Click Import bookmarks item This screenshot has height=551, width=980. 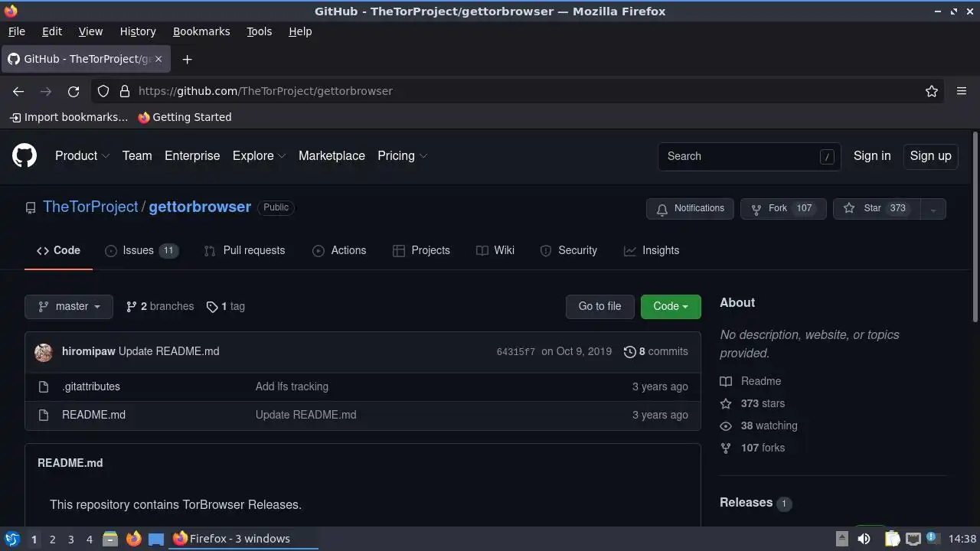(x=69, y=117)
